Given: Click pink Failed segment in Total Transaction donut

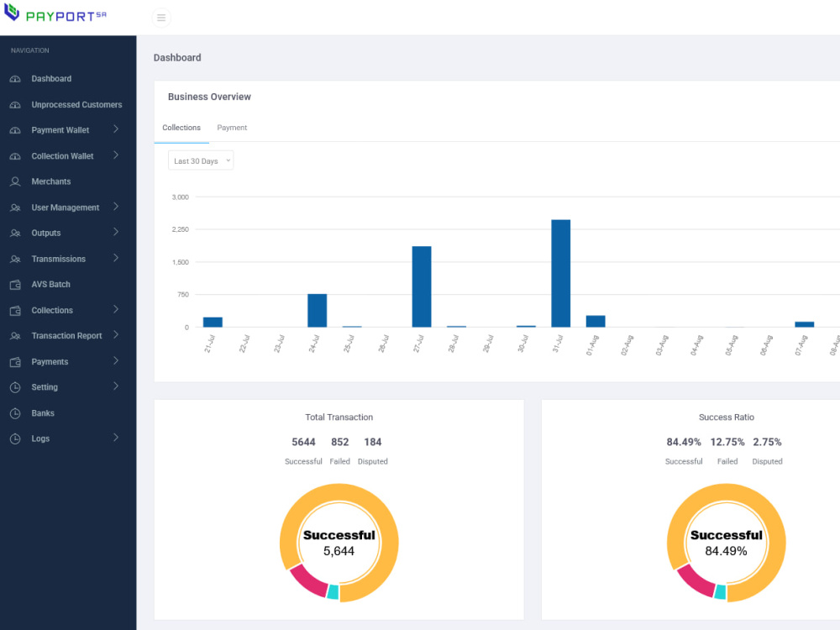Looking at the screenshot, I should [308, 582].
